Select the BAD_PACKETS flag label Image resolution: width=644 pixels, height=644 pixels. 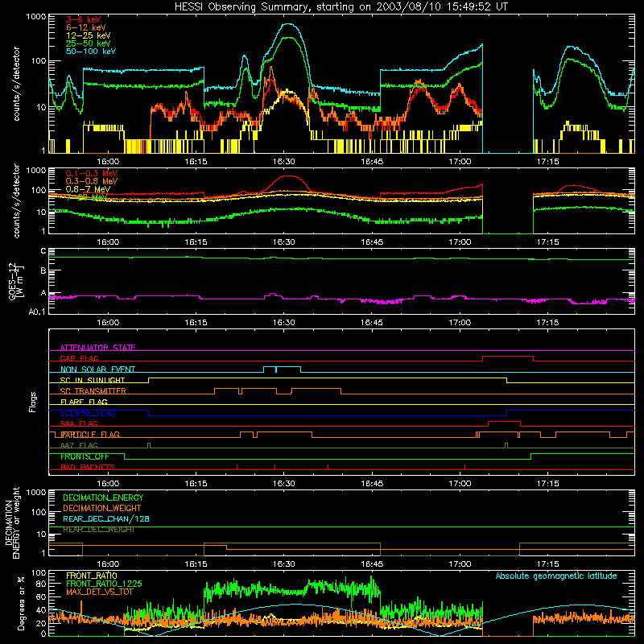(x=88, y=467)
